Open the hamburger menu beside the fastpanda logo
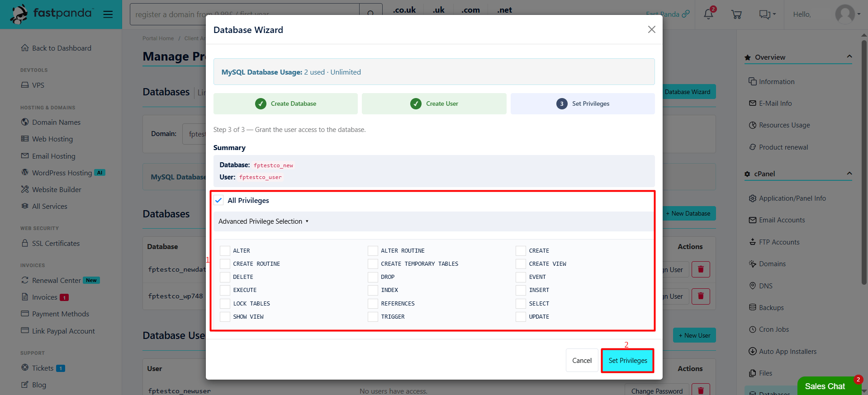Image resolution: width=868 pixels, height=395 pixels. 108,14
